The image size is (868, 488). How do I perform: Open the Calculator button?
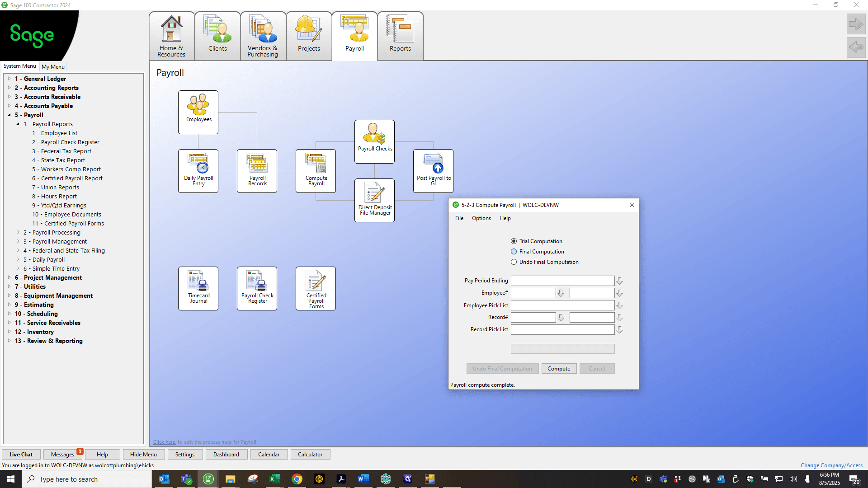point(310,455)
